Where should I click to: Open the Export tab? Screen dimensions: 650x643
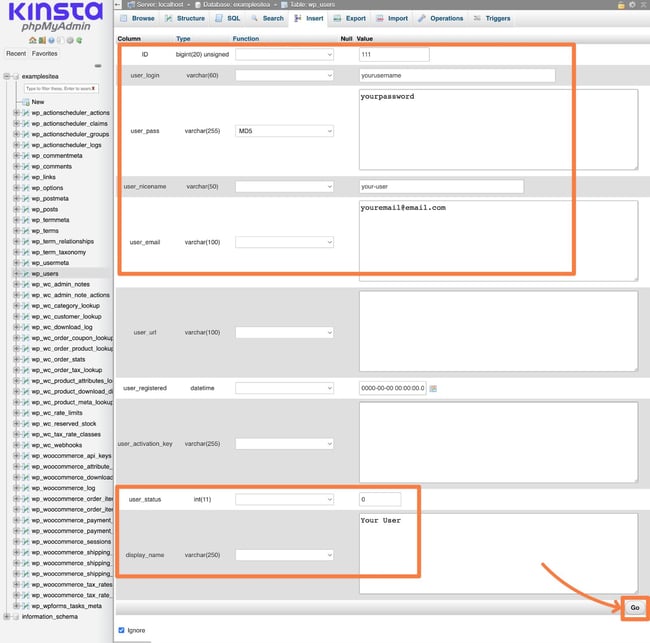point(350,18)
